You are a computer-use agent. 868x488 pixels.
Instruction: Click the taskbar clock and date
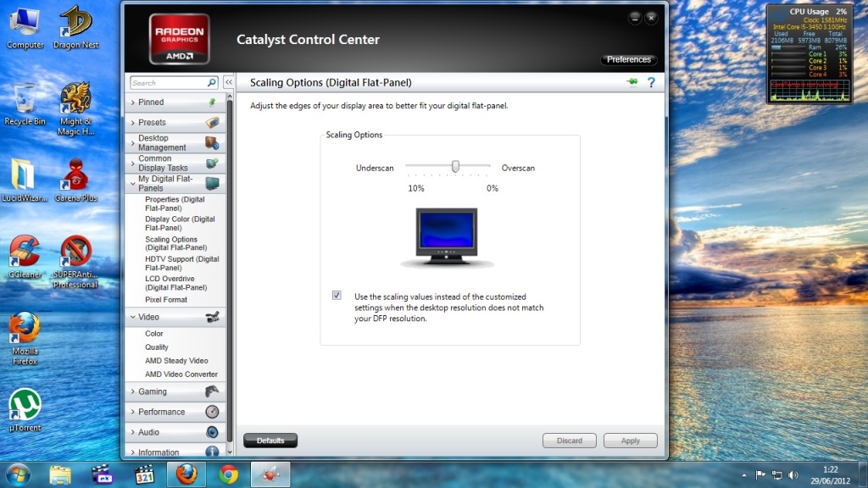click(830, 475)
